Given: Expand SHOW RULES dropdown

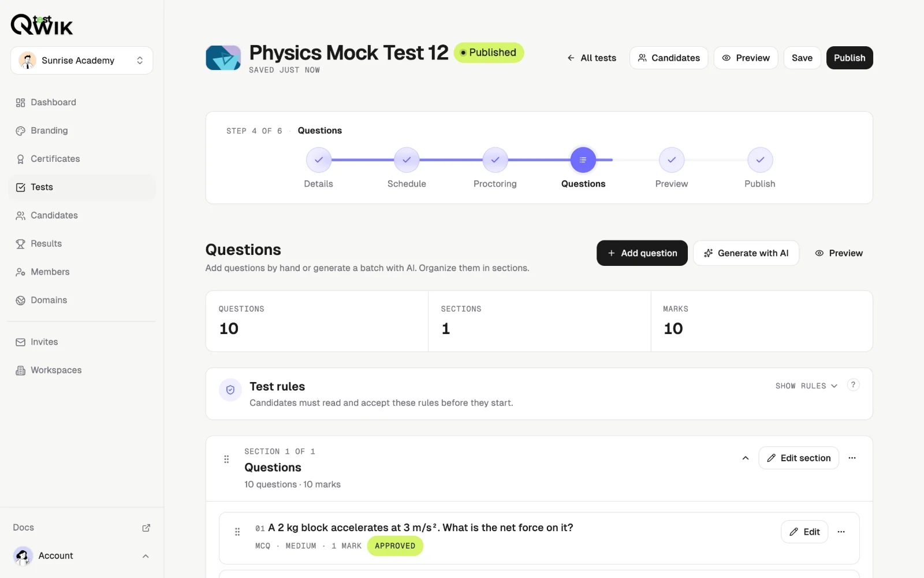Looking at the screenshot, I should pyautogui.click(x=806, y=386).
